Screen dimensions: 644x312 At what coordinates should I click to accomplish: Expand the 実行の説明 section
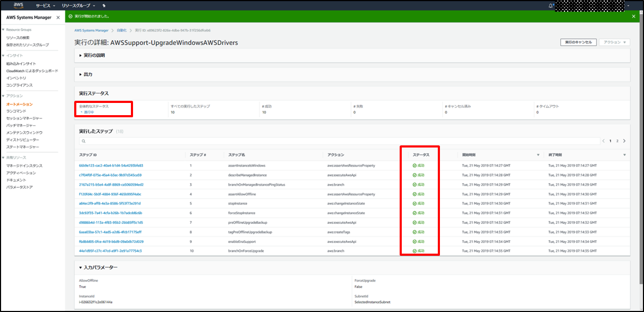pos(81,55)
